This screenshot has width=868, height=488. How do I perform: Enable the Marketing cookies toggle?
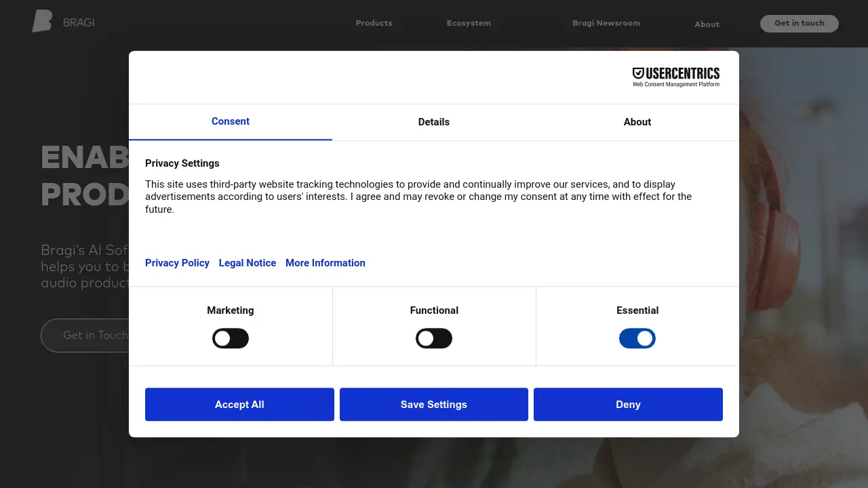pyautogui.click(x=231, y=338)
